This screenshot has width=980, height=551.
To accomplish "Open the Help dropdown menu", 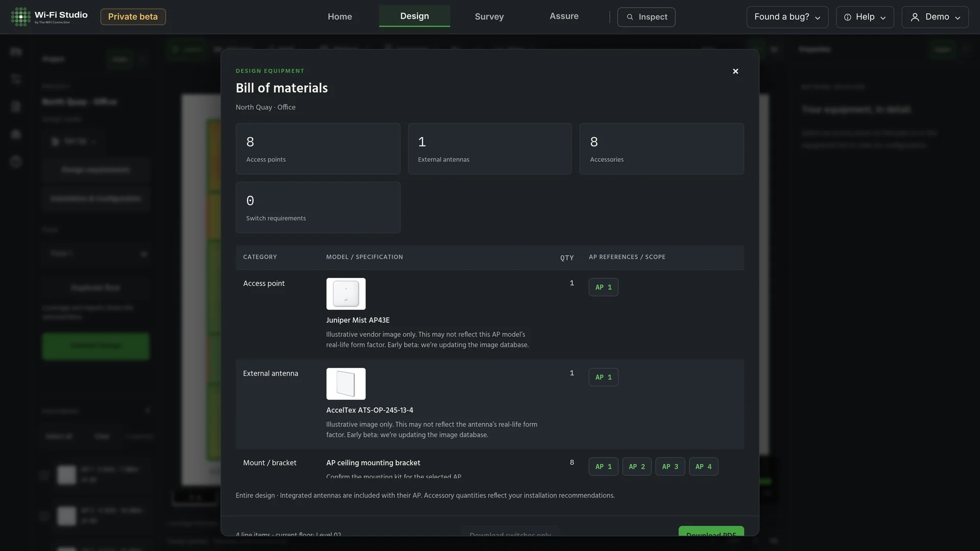I will (865, 17).
